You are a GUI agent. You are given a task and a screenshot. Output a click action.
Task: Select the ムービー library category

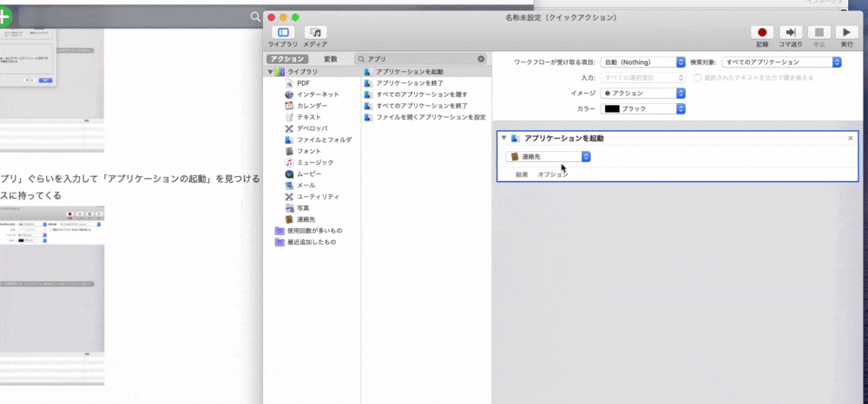click(x=302, y=173)
